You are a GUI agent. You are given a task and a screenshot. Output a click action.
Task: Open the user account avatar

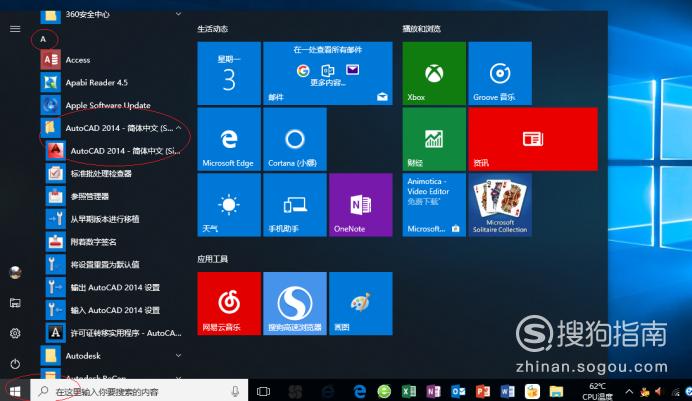pos(15,273)
